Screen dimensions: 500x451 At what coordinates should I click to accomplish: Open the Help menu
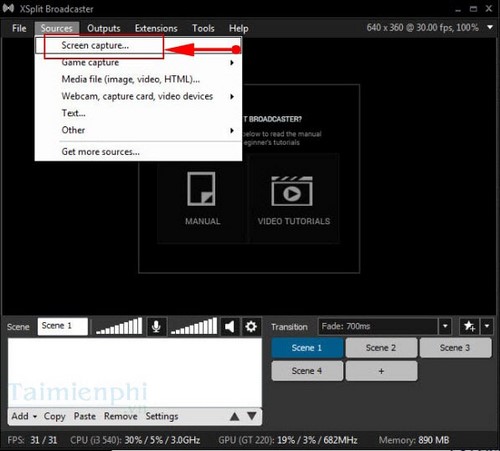click(x=238, y=28)
